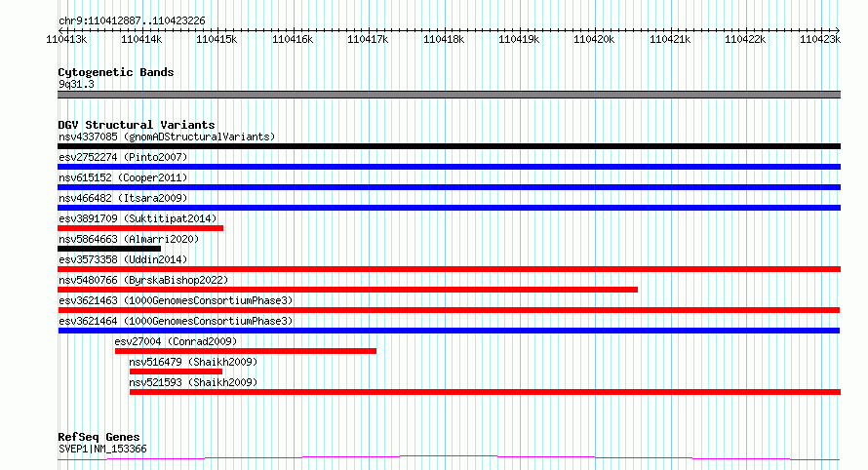Viewport: 868px width, 470px height.
Task: Click the 110414k ruler tick label
Action: point(141,39)
